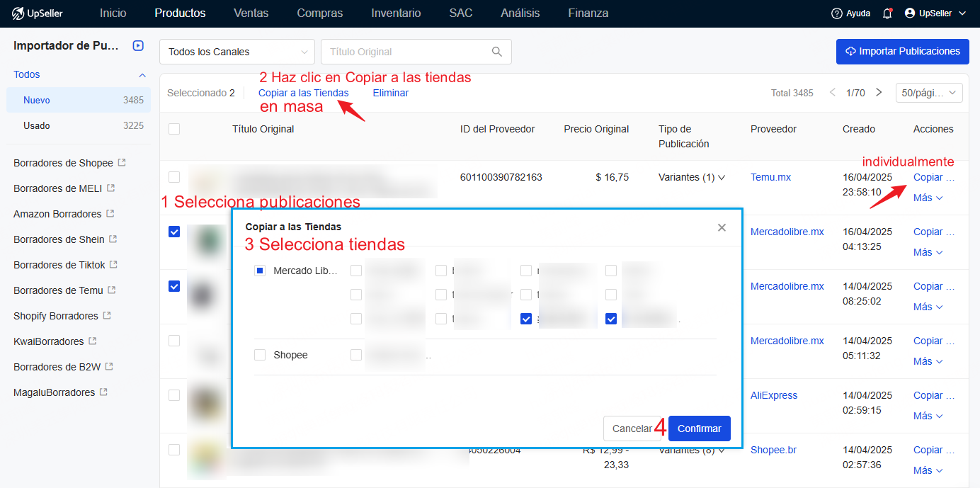The height and width of the screenshot is (488, 980).
Task: Open Más menu for row created 16/04/2025 04:13:25
Action: [x=928, y=252]
